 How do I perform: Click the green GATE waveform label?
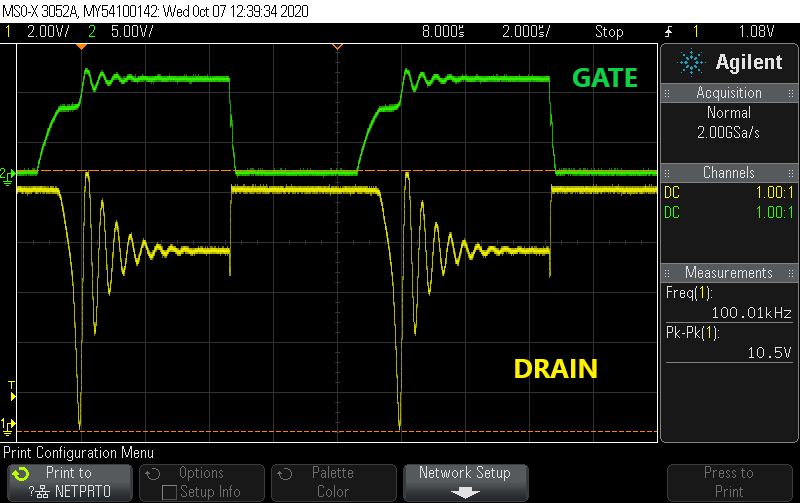pos(605,78)
